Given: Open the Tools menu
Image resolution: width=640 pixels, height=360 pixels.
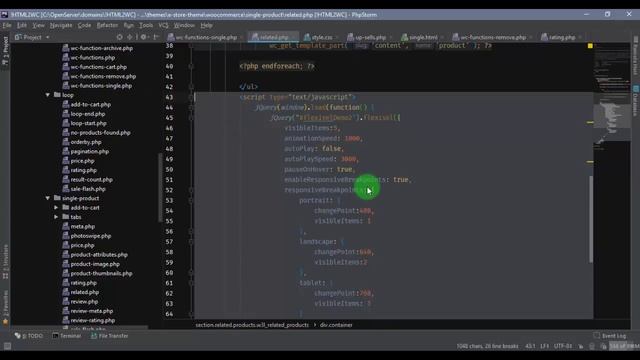Looking at the screenshot, I should click(146, 25).
